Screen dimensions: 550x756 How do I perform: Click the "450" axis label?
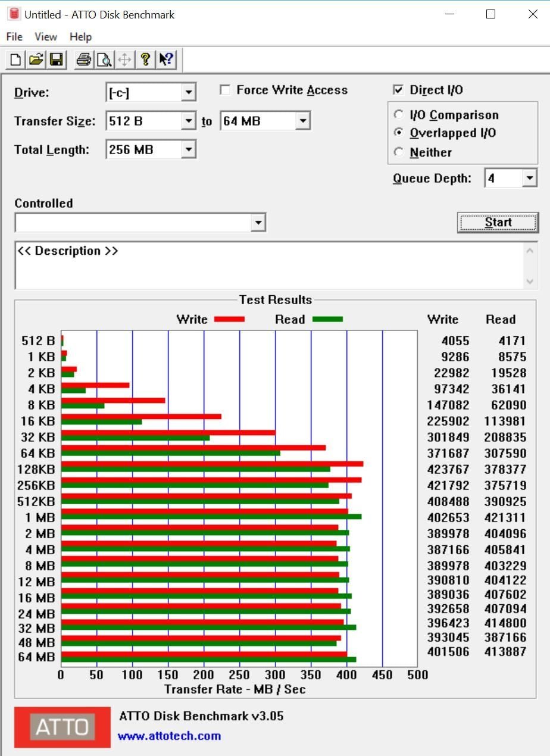[382, 675]
